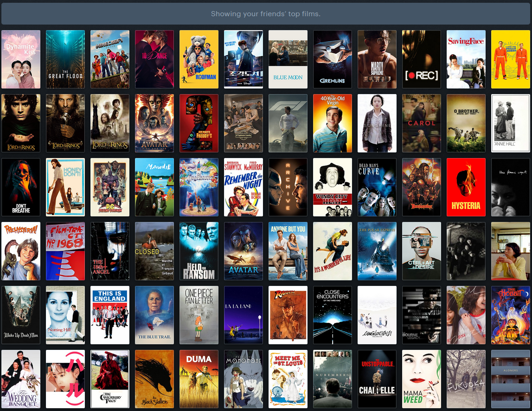This screenshot has height=411, width=532.
Task: Select the Nuremberg film poster
Action: pyautogui.click(x=333, y=379)
